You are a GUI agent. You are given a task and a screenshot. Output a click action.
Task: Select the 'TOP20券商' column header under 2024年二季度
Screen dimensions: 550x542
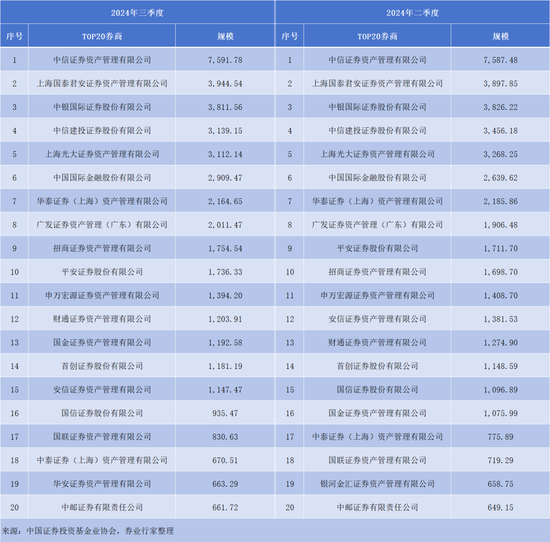(377, 36)
